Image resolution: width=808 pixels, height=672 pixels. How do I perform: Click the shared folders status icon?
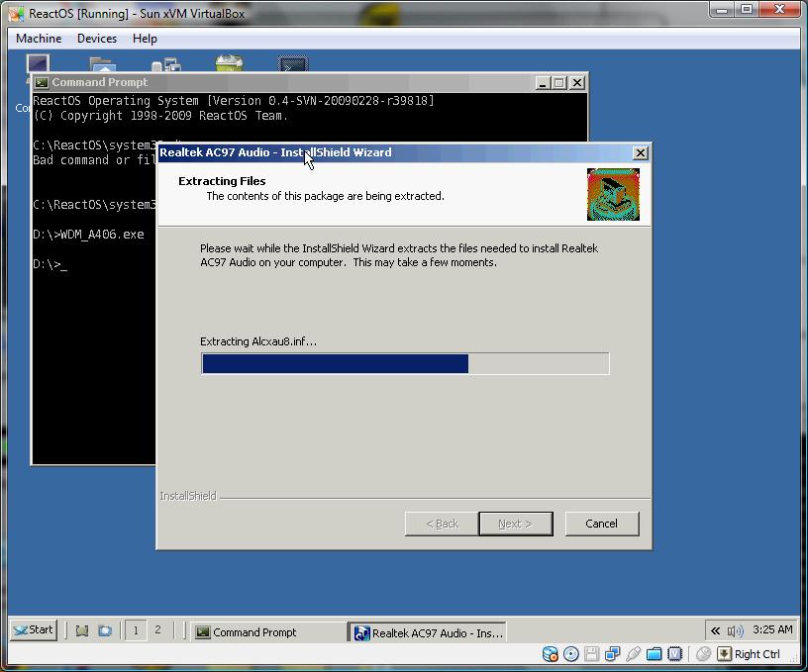(x=654, y=654)
